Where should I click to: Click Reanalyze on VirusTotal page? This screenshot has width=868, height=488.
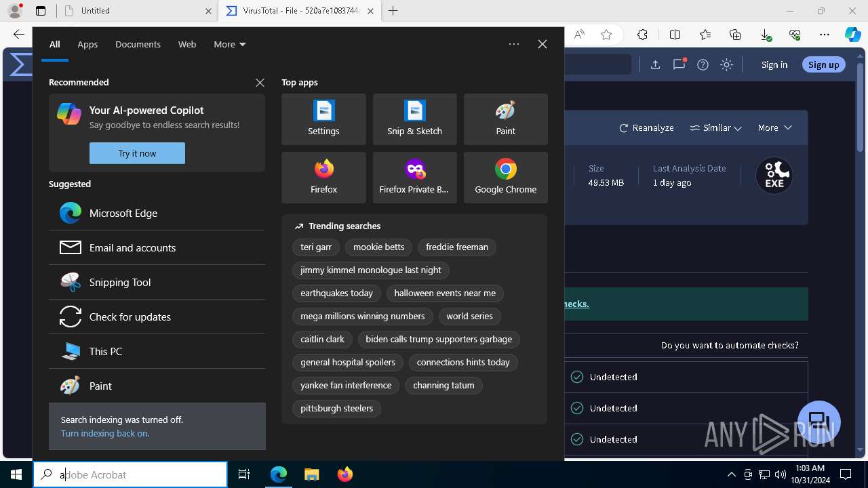point(646,127)
